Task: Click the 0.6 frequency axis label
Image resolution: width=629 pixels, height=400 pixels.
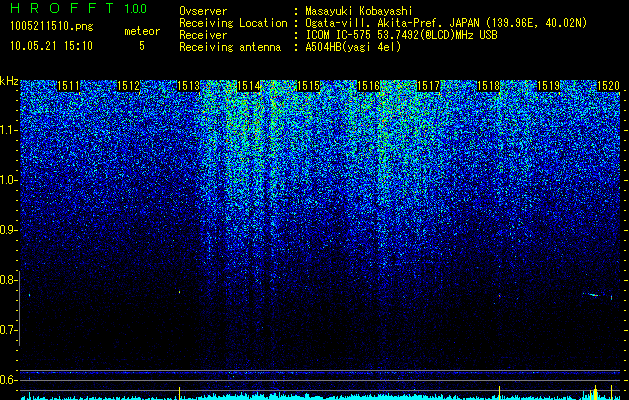Action: point(9,380)
